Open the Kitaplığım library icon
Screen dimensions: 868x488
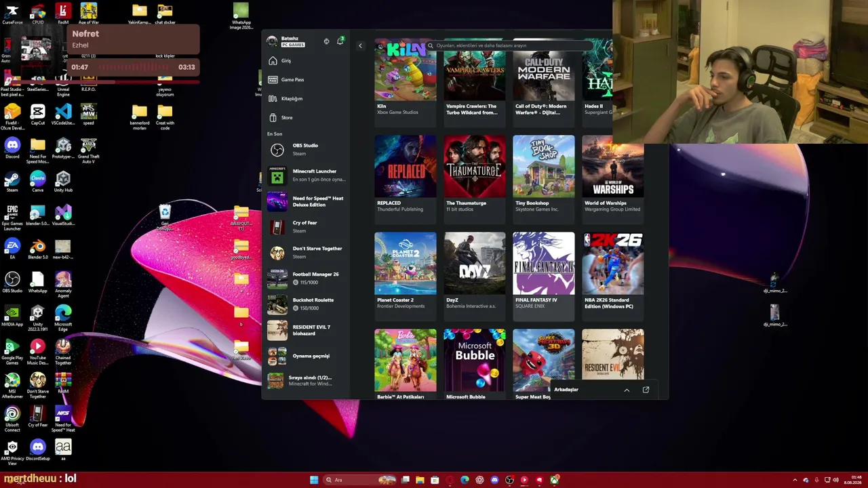click(273, 99)
